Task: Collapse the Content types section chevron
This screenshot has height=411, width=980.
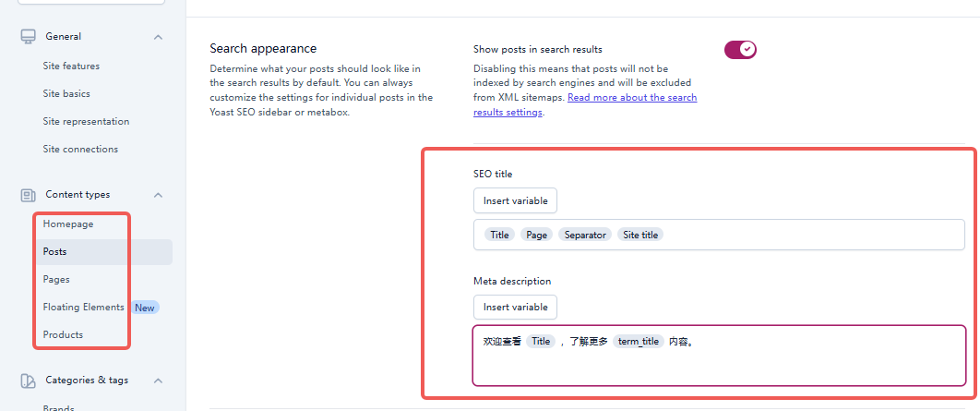Action: pos(158,195)
